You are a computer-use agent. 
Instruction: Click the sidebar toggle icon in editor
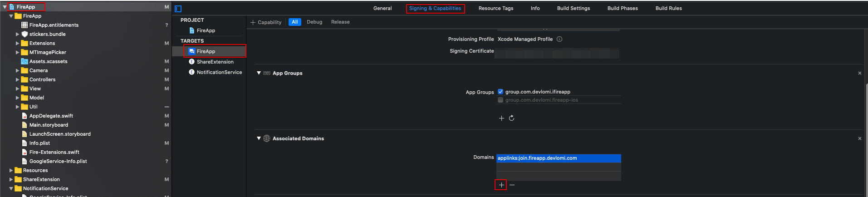(x=178, y=9)
